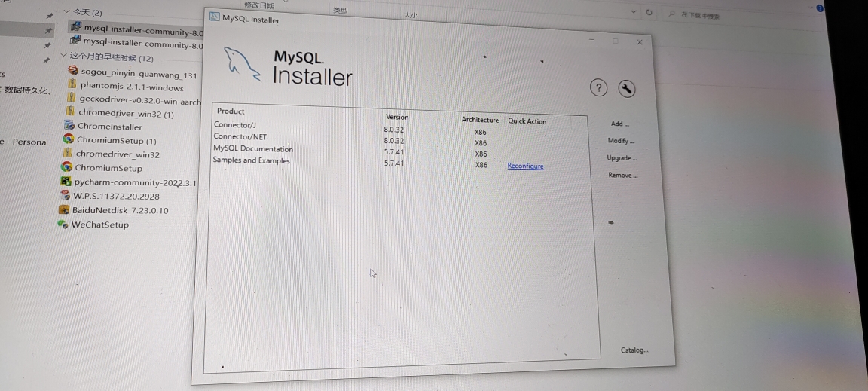
Task: Open the Catalog... link
Action: point(634,350)
